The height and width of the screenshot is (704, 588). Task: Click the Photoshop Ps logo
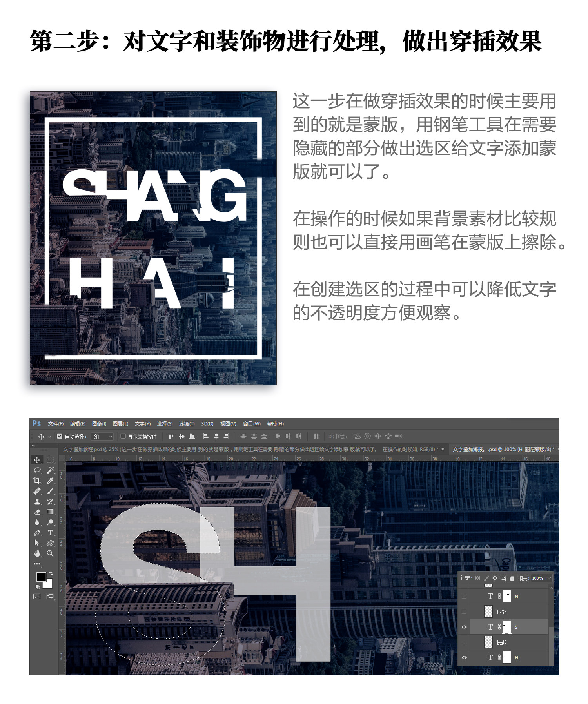(x=36, y=424)
